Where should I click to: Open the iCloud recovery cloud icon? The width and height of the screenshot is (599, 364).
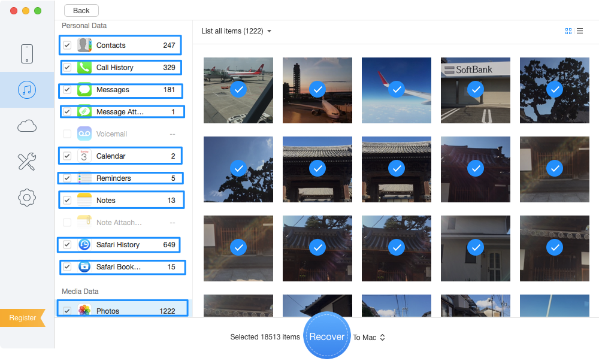click(x=27, y=126)
